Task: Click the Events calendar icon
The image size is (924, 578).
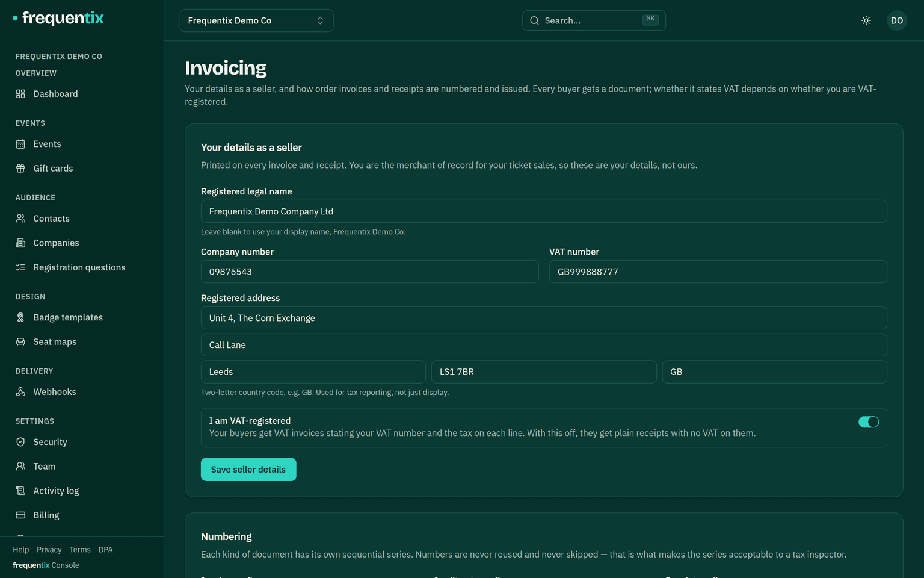Action: tap(20, 144)
